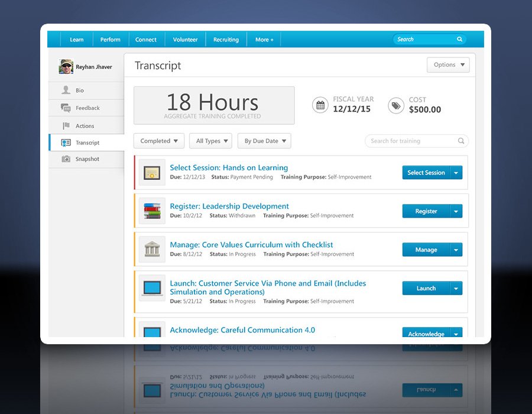Click the Snapshot camera icon

pyautogui.click(x=66, y=159)
